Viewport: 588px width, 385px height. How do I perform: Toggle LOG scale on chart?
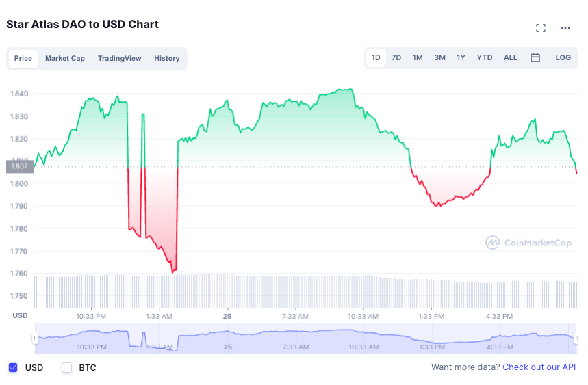563,57
